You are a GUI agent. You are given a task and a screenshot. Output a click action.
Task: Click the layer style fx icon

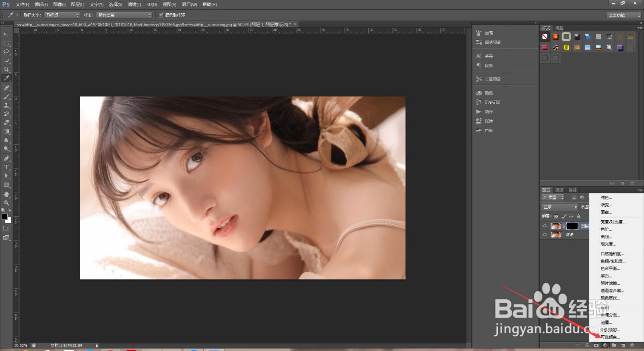(587, 345)
